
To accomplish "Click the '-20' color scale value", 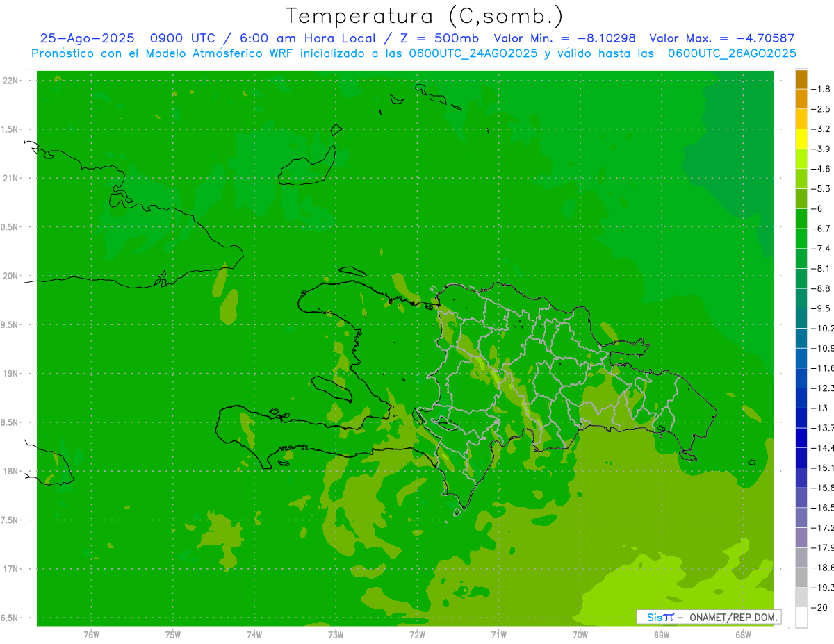I will click(x=819, y=607).
